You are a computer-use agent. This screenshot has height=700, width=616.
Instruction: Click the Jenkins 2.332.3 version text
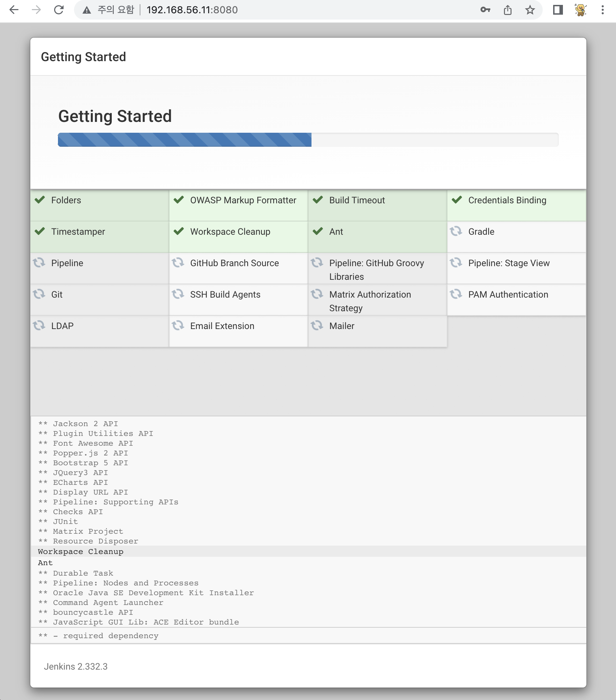point(75,666)
